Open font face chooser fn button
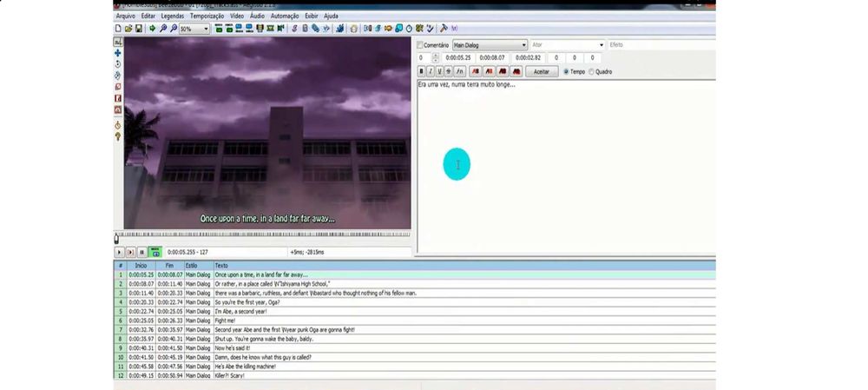The image size is (868, 390). pyautogui.click(x=459, y=71)
